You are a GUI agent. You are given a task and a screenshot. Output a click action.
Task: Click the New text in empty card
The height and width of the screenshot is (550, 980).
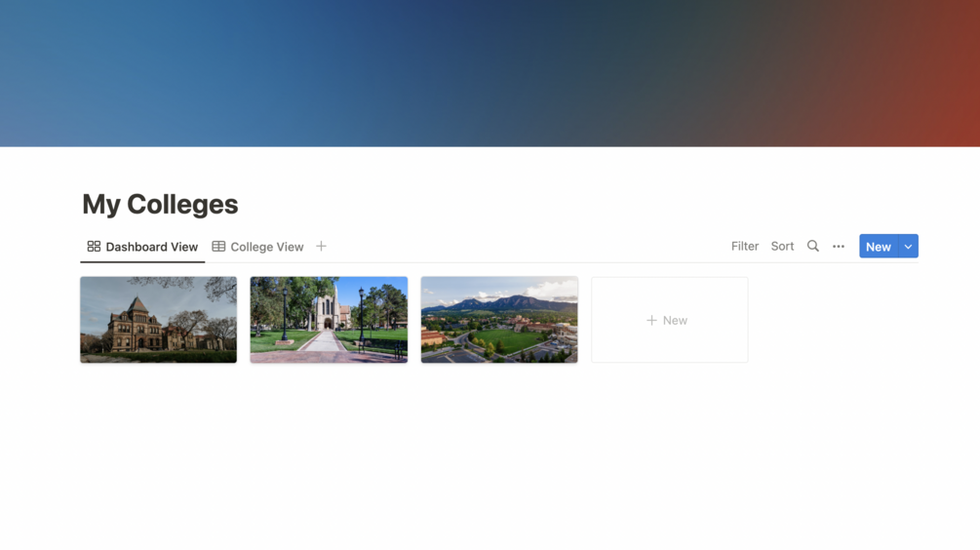(x=675, y=320)
